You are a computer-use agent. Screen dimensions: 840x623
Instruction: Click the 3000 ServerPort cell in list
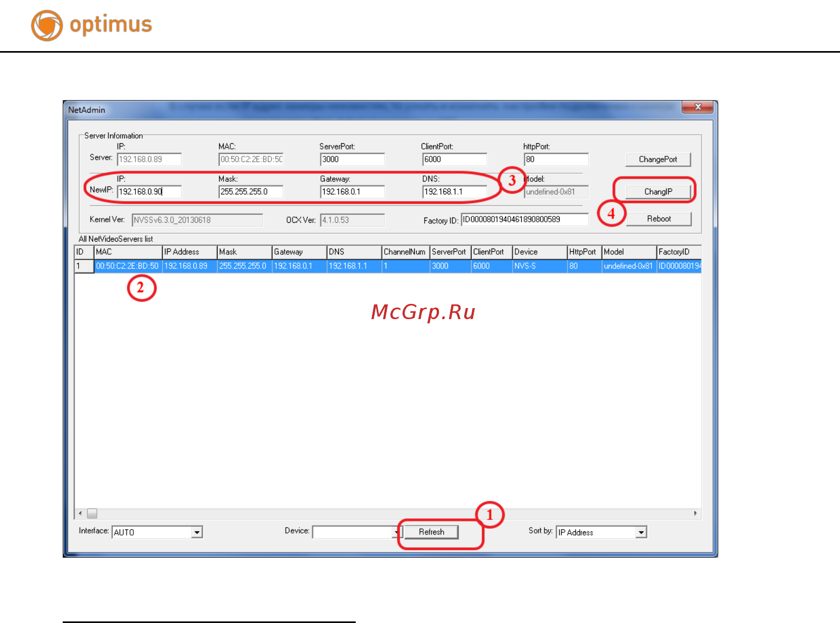451,266
